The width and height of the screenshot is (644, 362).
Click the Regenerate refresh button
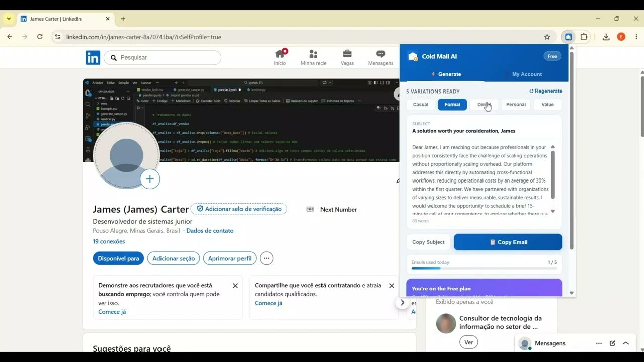(x=546, y=91)
